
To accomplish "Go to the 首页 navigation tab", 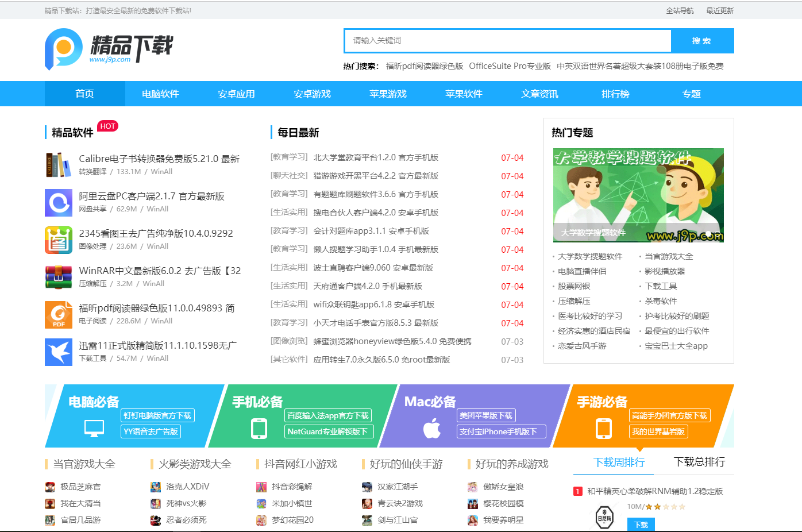I will (85, 94).
